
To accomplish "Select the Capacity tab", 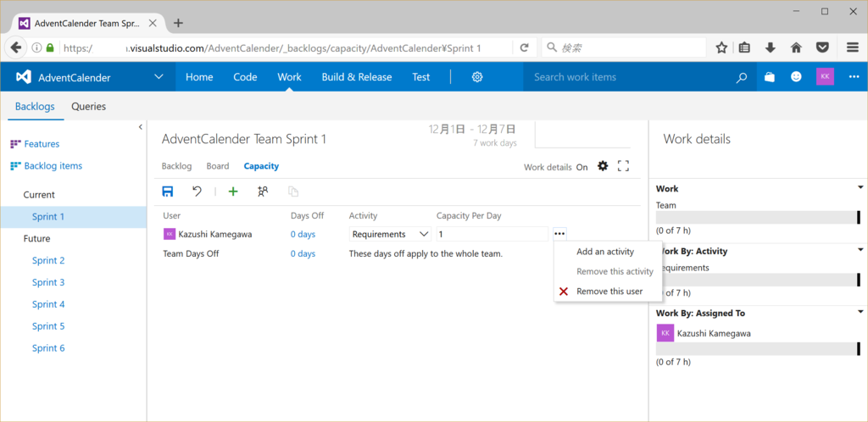I will click(261, 166).
